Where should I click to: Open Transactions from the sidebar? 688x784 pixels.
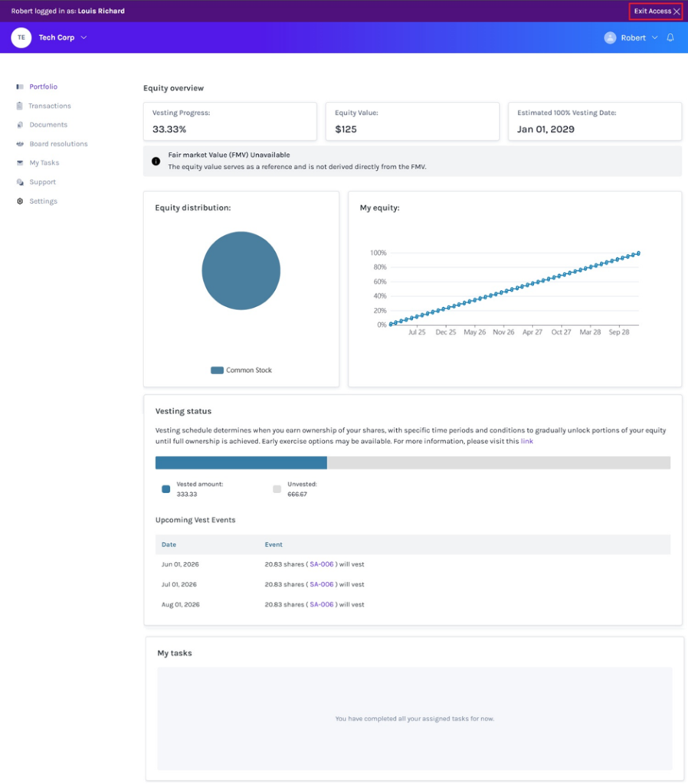[x=50, y=106]
